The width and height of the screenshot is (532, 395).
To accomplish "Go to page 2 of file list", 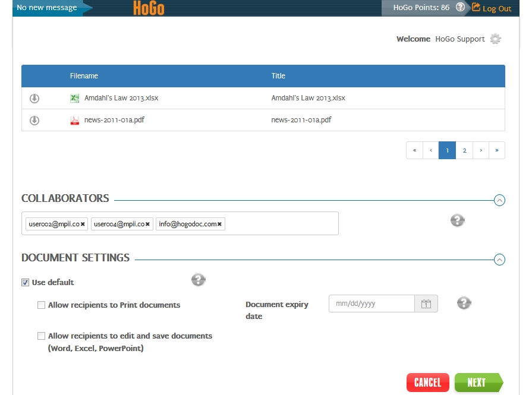I will [464, 151].
